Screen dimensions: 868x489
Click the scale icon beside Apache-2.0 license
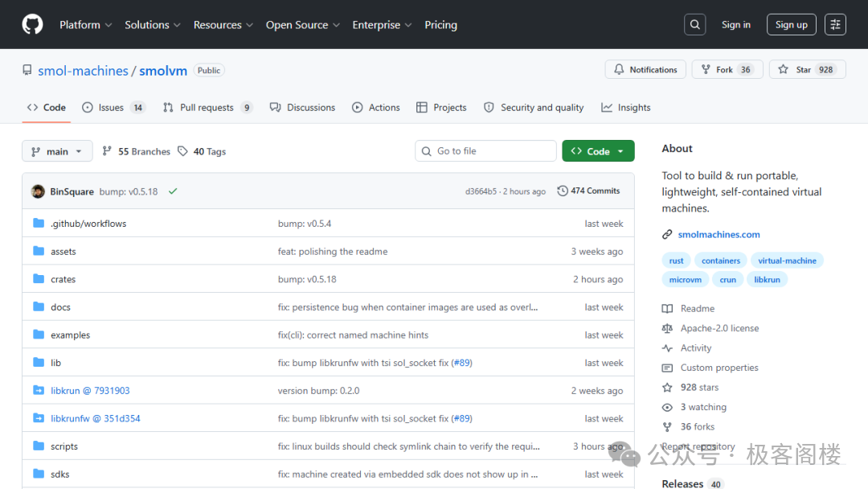tap(667, 328)
